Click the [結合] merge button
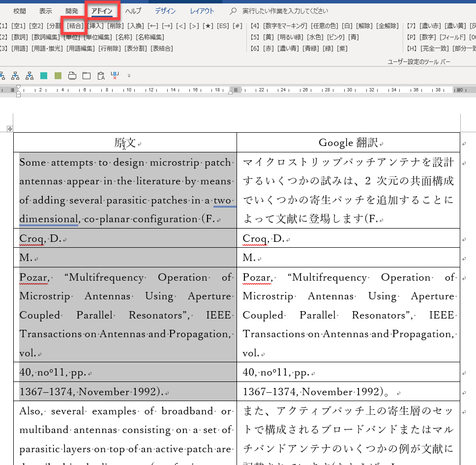The width and height of the screenshot is (476, 465). (x=75, y=26)
